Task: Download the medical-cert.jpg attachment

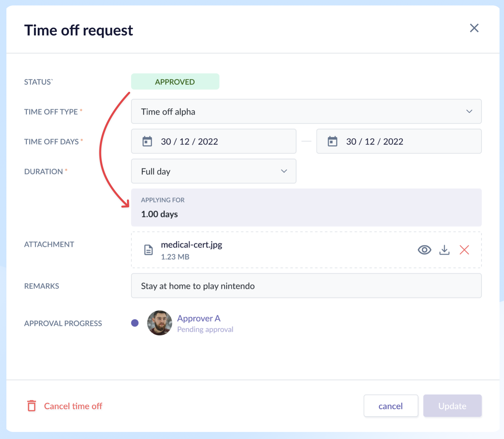Action: point(444,250)
